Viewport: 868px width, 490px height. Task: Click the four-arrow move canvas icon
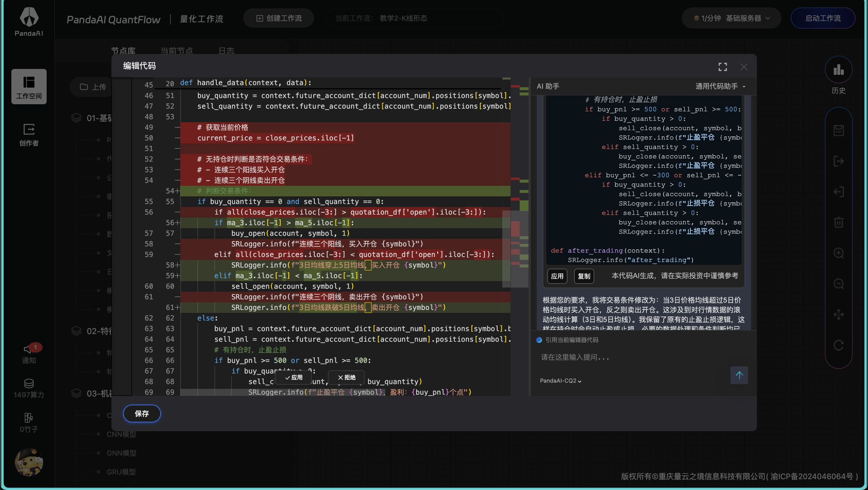[x=838, y=314]
